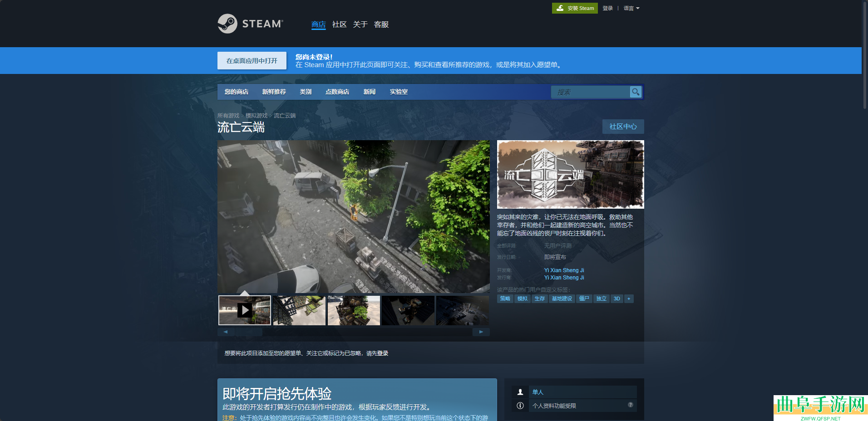Click the profile features limited info icon
Viewport: 868px width, 421px height.
click(x=520, y=406)
